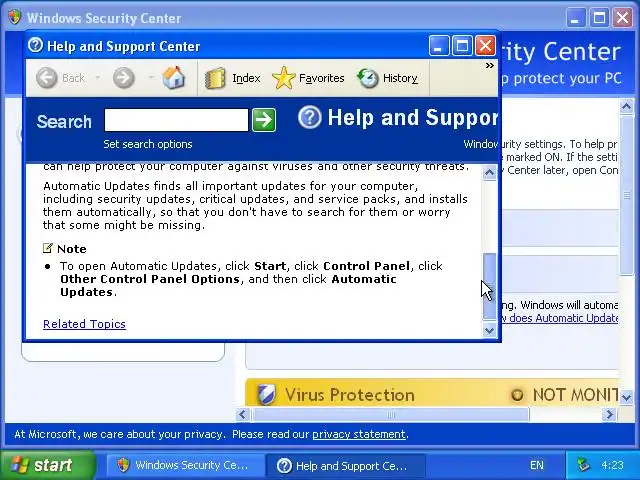Select Help and Support Center taskbar button

pyautogui.click(x=345, y=465)
